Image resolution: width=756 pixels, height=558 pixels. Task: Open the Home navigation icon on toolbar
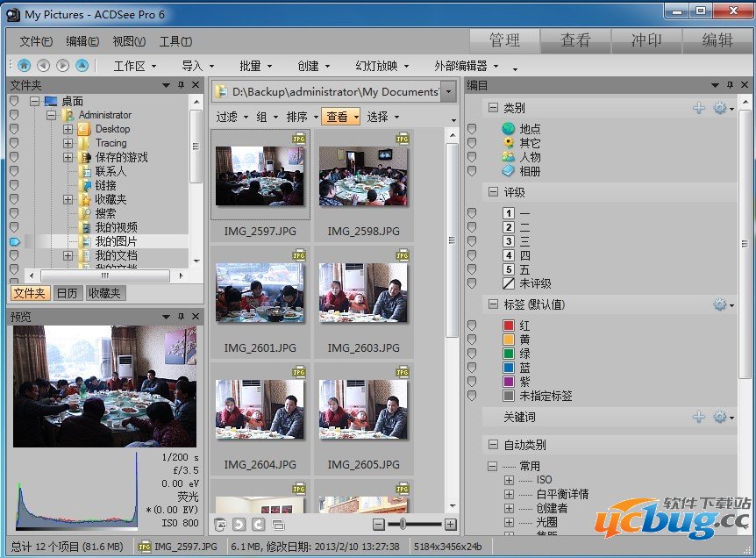point(24,65)
